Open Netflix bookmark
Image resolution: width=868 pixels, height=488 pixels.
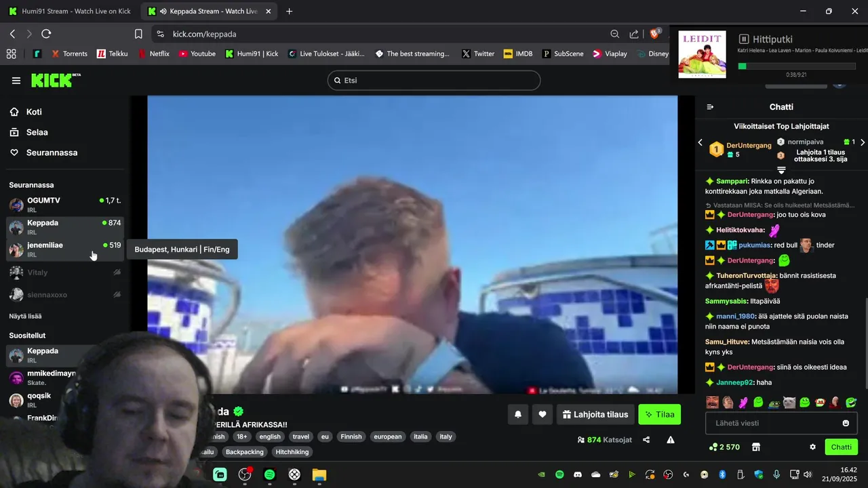153,54
